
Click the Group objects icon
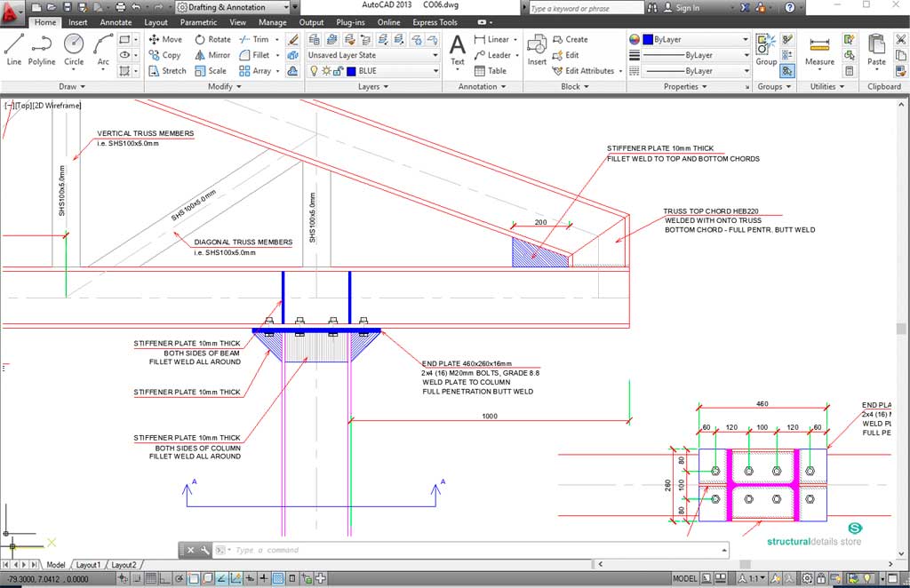coord(765,48)
